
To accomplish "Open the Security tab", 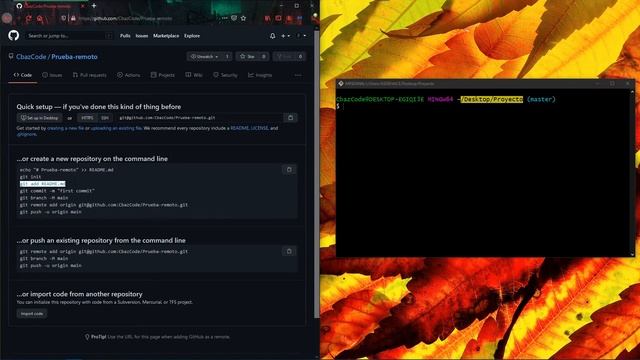I will pos(225,75).
